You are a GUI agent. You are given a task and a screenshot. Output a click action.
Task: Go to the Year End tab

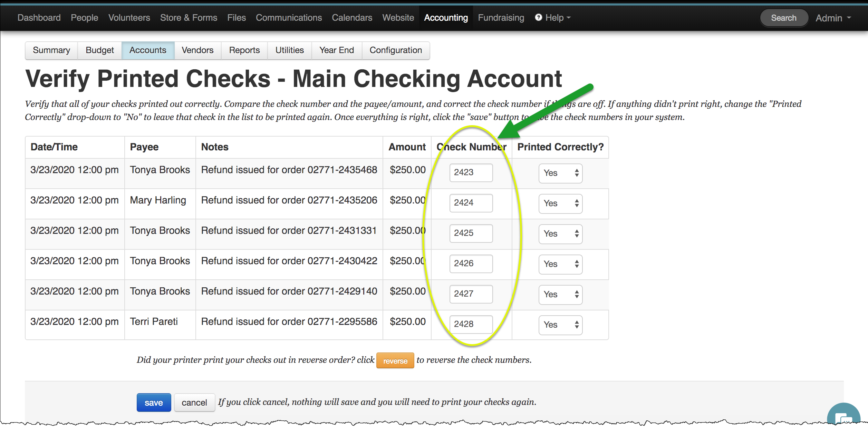pyautogui.click(x=336, y=50)
